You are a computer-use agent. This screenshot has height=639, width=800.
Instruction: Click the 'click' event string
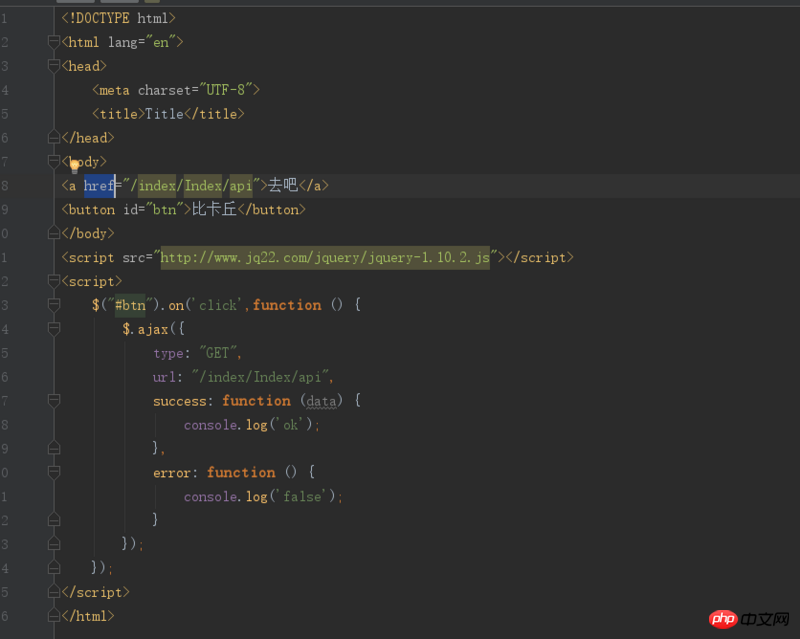pyautogui.click(x=217, y=305)
